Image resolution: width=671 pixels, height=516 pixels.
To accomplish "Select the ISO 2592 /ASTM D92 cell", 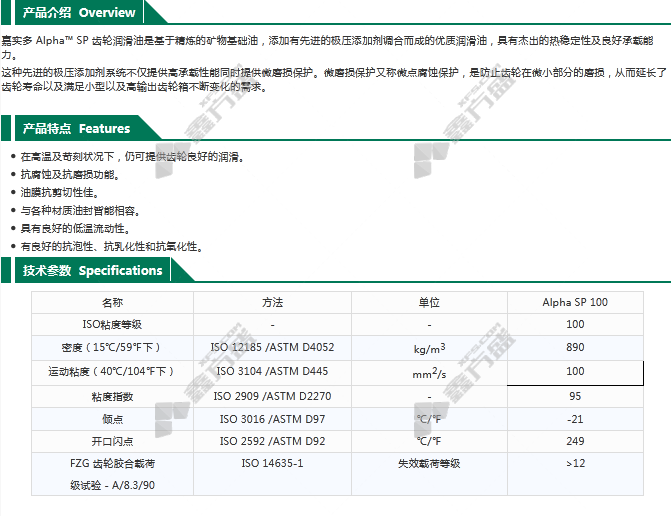I will tap(272, 441).
